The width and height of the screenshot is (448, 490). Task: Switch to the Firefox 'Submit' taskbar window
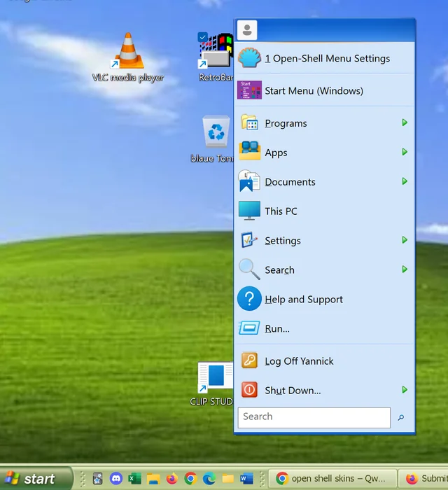click(423, 478)
